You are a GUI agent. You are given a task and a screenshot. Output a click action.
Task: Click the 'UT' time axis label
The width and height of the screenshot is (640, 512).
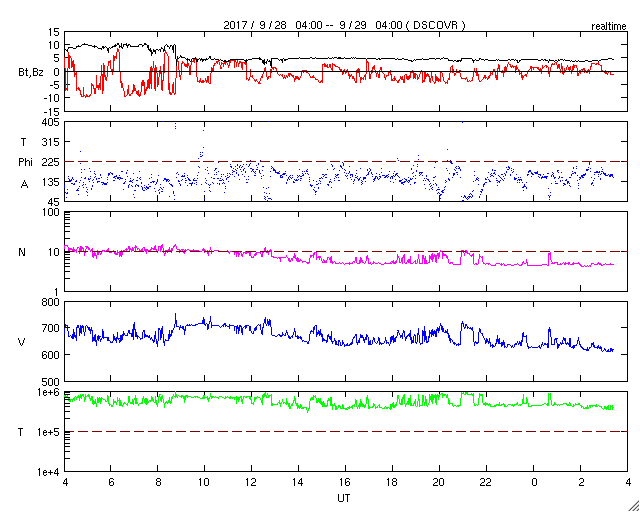click(x=344, y=499)
